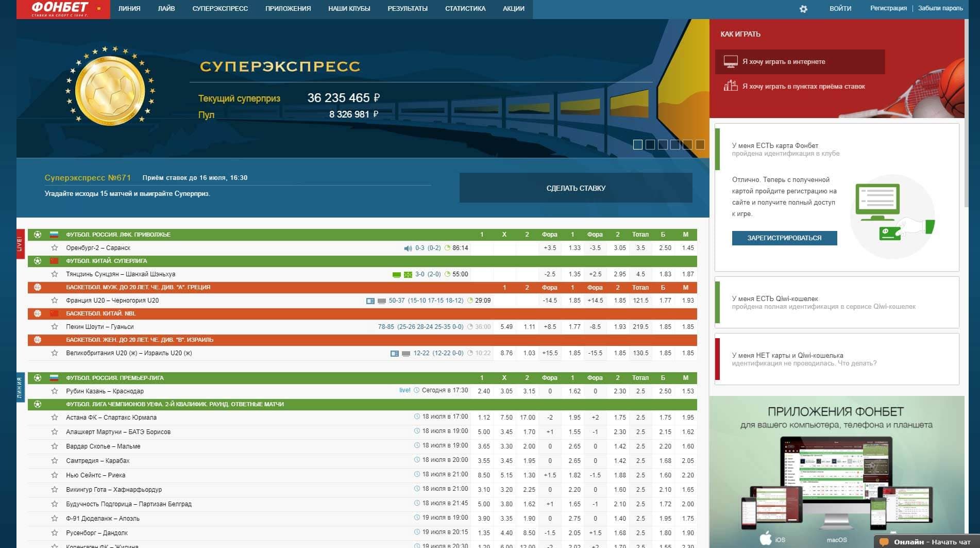Start the Онлайн chat widget

tap(927, 542)
